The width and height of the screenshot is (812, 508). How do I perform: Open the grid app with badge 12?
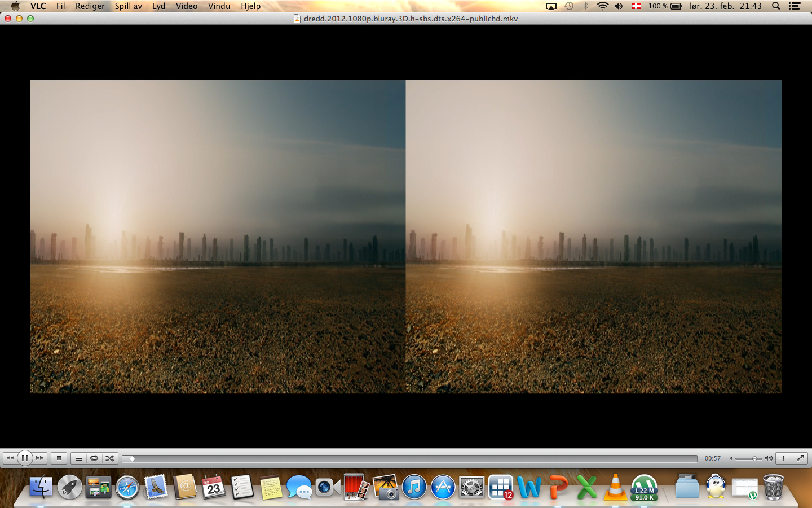tap(501, 487)
